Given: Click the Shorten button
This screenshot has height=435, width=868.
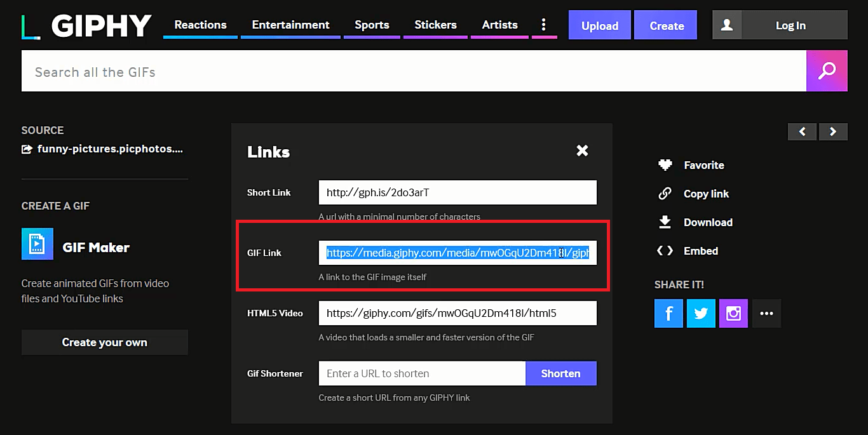Looking at the screenshot, I should tap(560, 373).
